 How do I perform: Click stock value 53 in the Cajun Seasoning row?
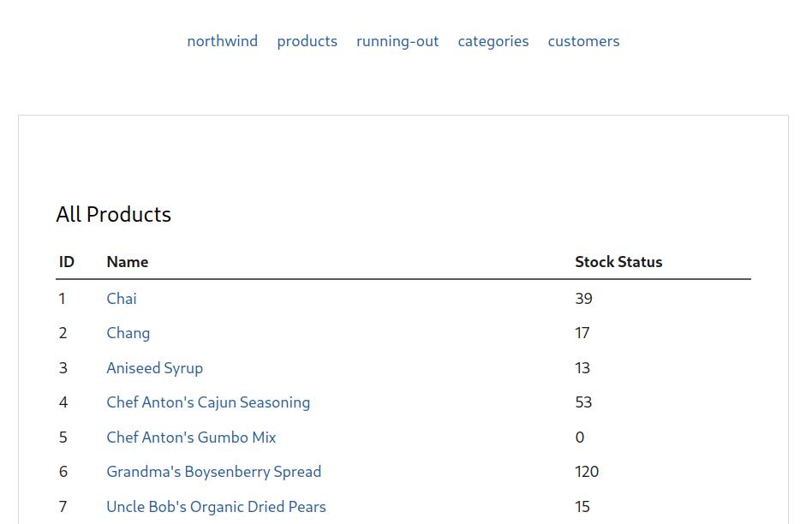click(x=583, y=402)
